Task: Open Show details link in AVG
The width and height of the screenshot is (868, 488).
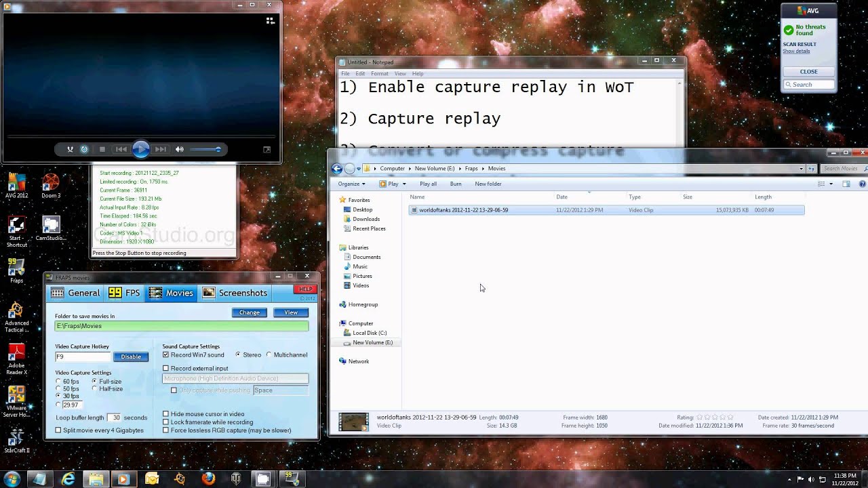Action: (796, 51)
